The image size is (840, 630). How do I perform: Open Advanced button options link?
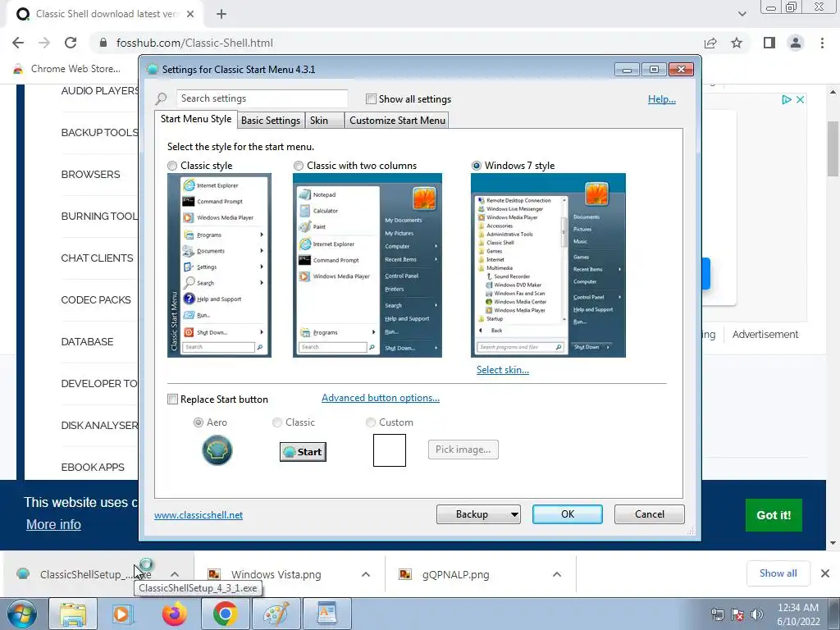(x=381, y=398)
